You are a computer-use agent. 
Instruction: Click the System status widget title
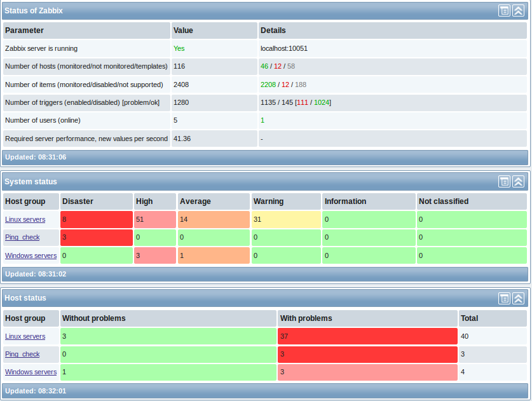point(31,182)
